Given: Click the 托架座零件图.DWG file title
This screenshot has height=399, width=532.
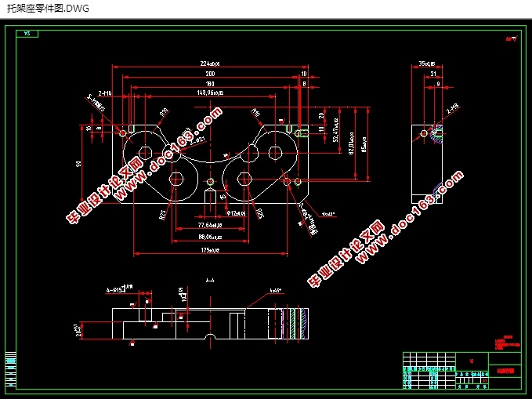Looking at the screenshot, I should point(48,10).
